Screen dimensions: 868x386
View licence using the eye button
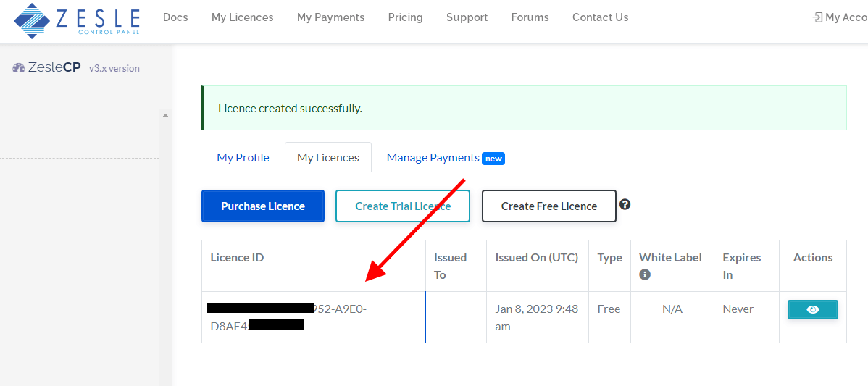(813, 310)
